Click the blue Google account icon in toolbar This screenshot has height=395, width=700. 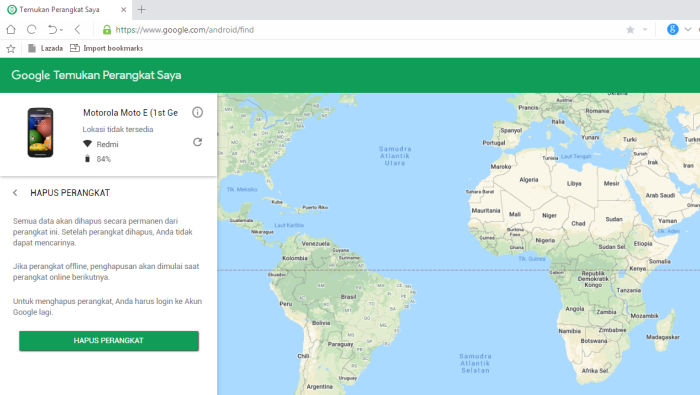(x=672, y=29)
